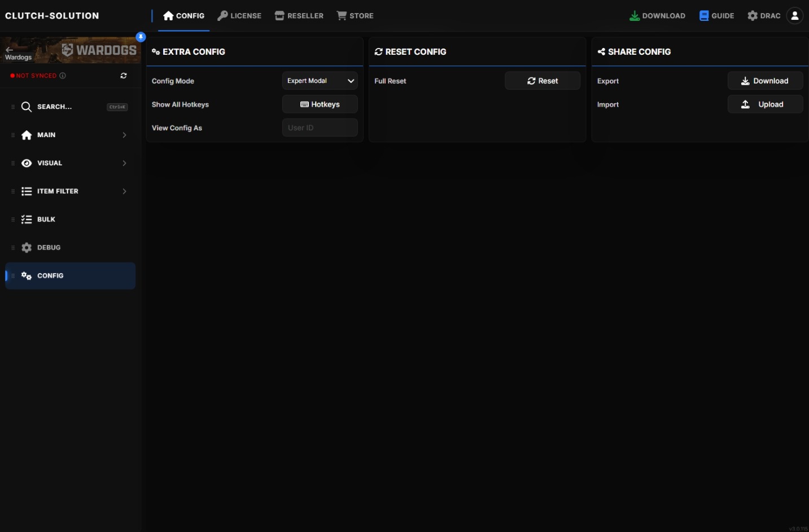This screenshot has width=809, height=532.
Task: Click the Download button to export config
Action: coord(765,81)
